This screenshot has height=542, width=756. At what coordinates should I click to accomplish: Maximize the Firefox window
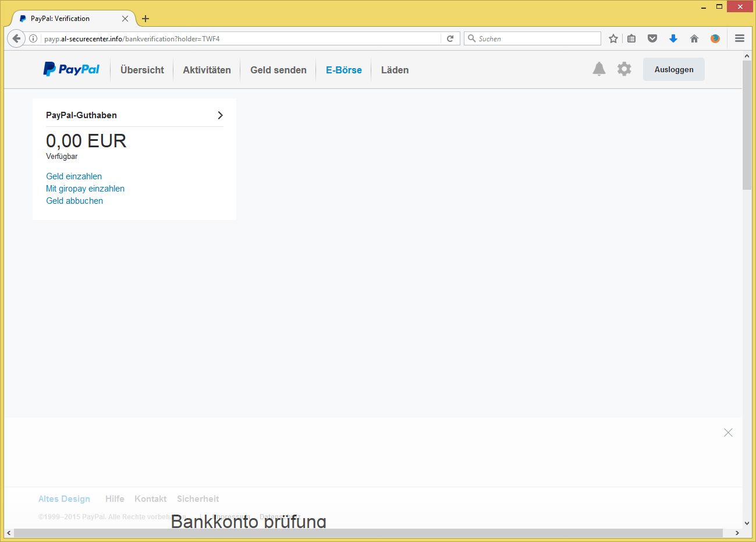(719, 6)
